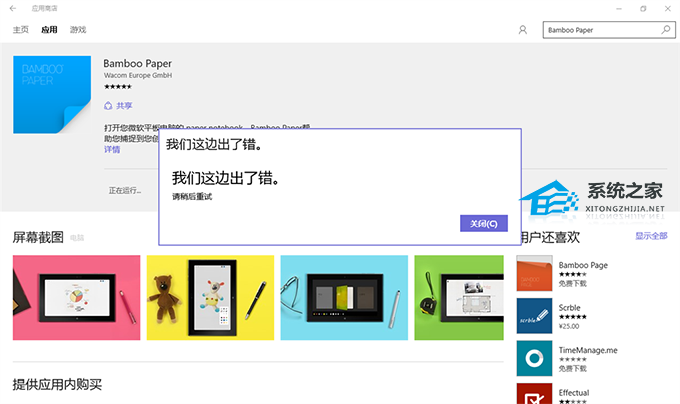Screen dimensions: 680x404
Task: Click the back arrow in title bar
Action: (13, 8)
